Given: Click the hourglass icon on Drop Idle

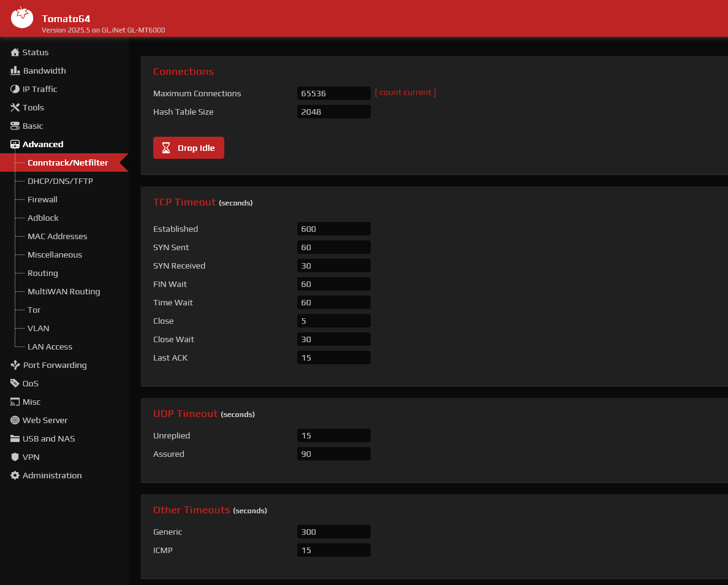Looking at the screenshot, I should click(165, 148).
